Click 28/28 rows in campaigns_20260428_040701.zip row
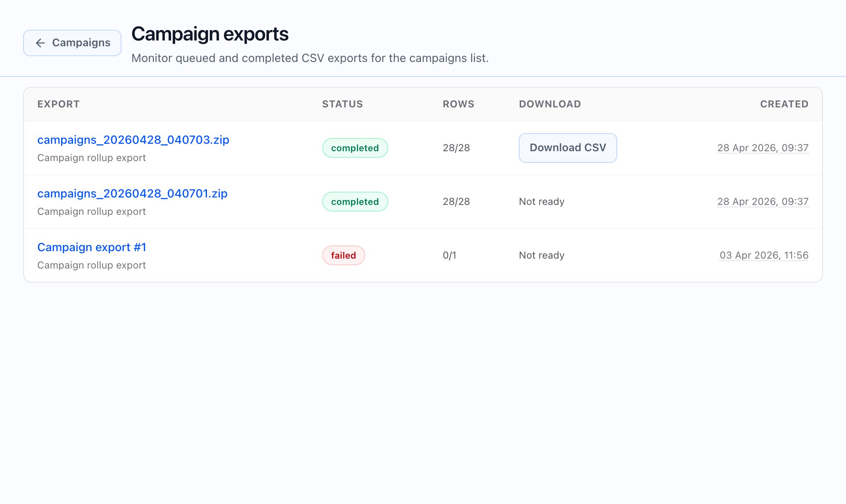 click(456, 202)
